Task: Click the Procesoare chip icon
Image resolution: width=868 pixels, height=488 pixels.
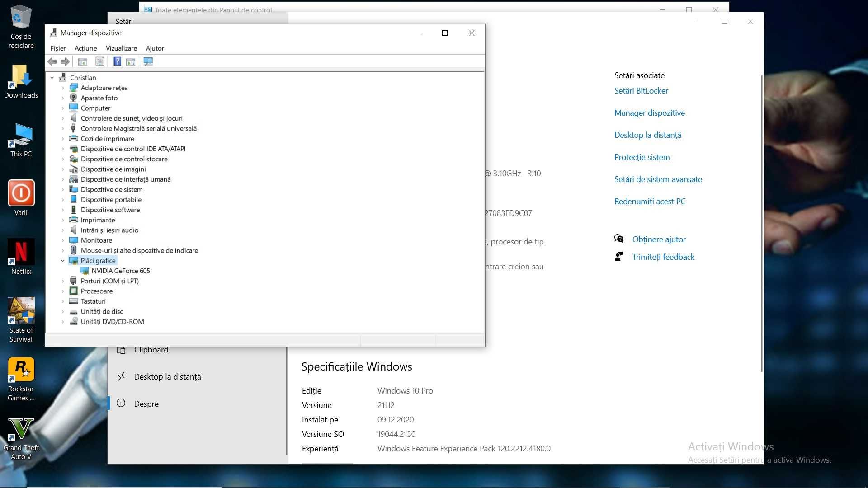Action: click(x=73, y=291)
